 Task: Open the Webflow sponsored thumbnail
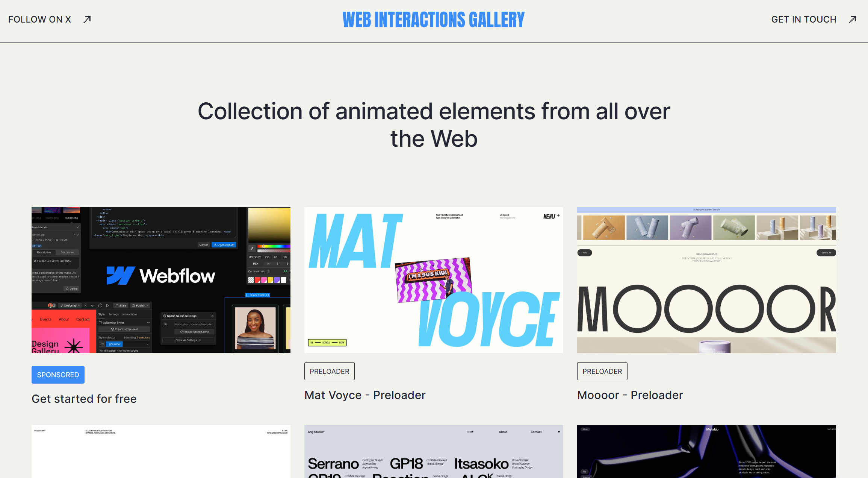tap(161, 280)
